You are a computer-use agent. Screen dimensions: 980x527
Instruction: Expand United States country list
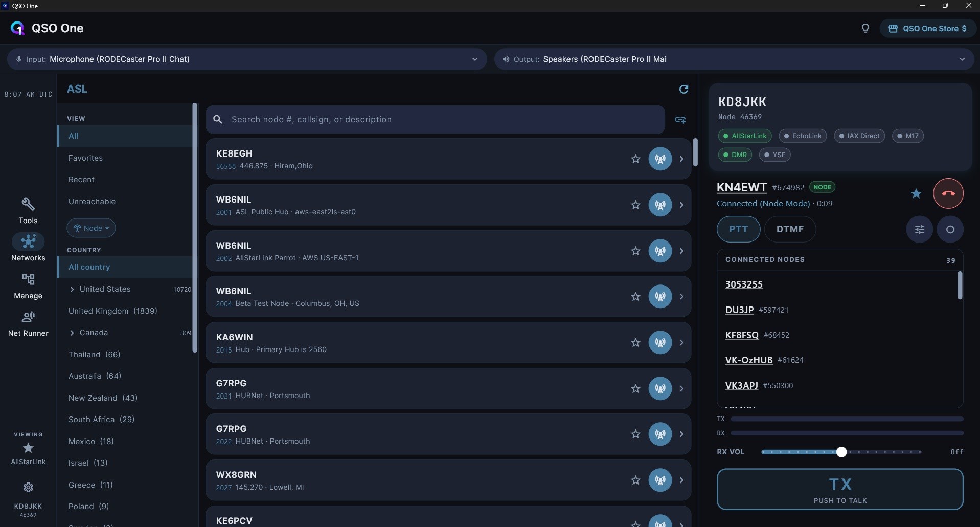(72, 290)
